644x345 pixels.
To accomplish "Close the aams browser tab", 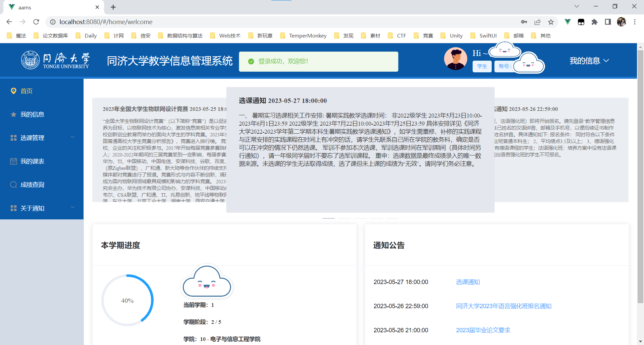I will (x=97, y=7).
